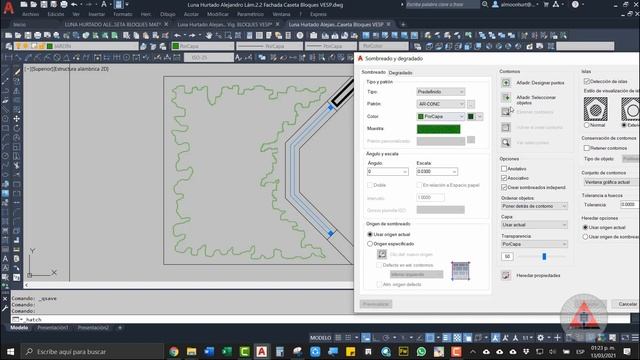Toggle the Detección de islas checkbox
640x360 pixels.
coord(587,82)
